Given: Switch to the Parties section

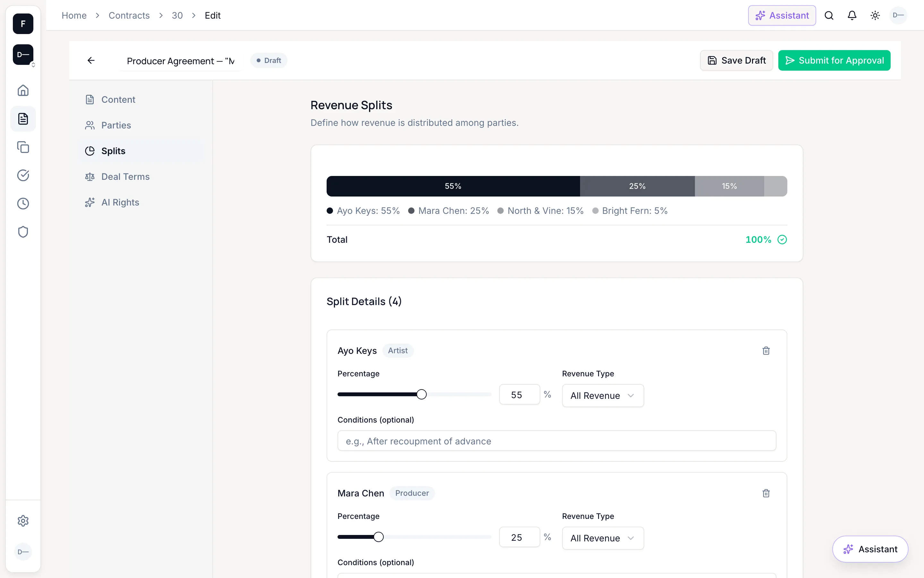Looking at the screenshot, I should 141,125.
